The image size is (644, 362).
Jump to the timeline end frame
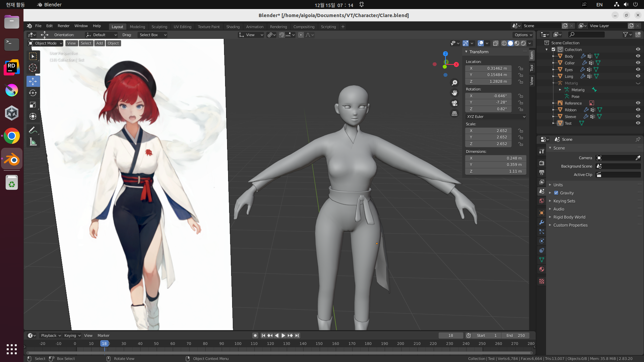click(297, 336)
